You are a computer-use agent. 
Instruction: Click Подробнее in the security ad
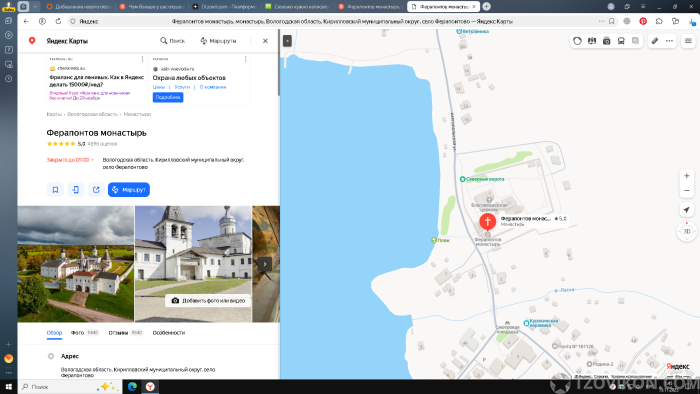(x=168, y=97)
